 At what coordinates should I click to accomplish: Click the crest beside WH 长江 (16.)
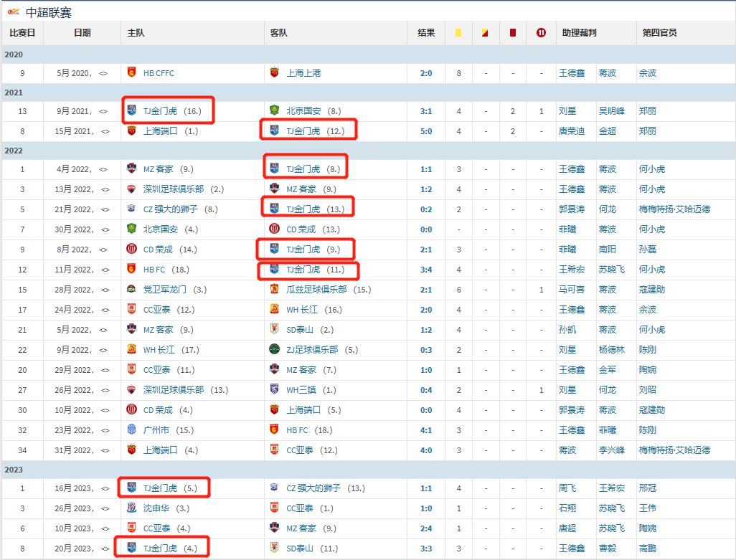[x=275, y=310]
